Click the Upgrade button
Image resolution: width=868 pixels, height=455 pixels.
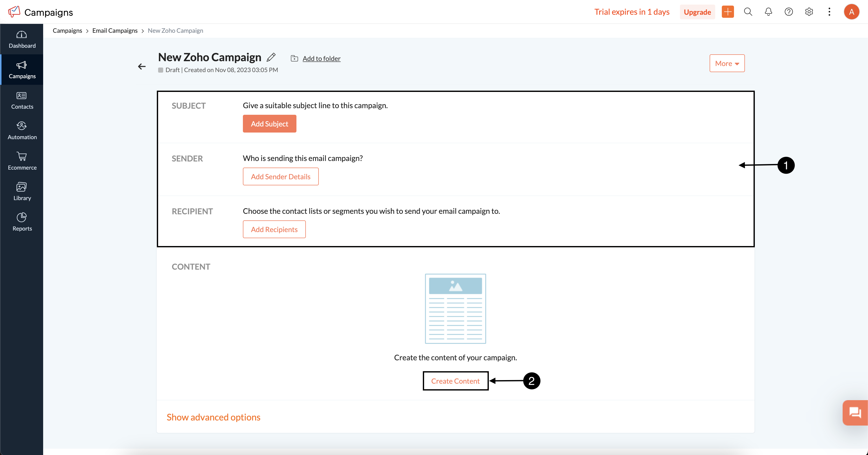click(697, 12)
